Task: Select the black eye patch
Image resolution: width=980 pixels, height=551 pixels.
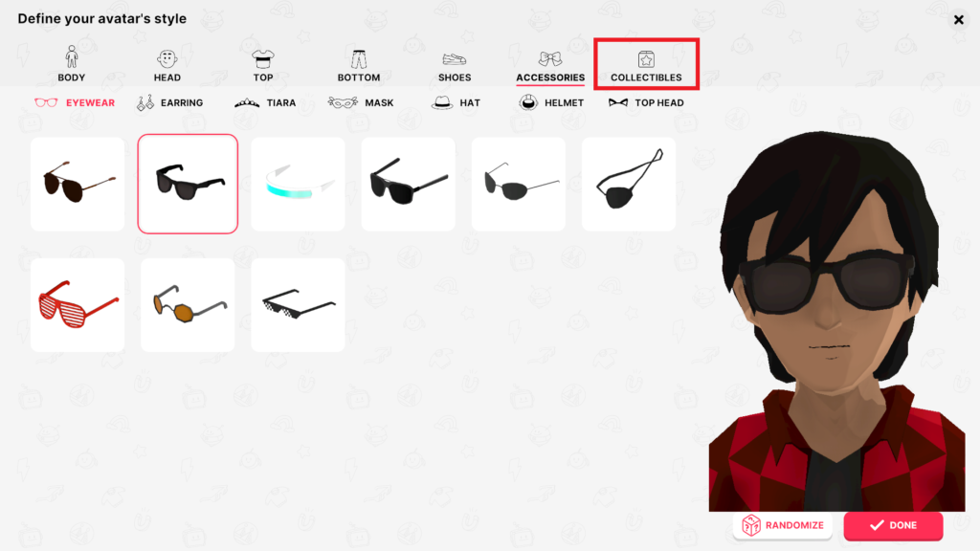Action: [x=629, y=185]
